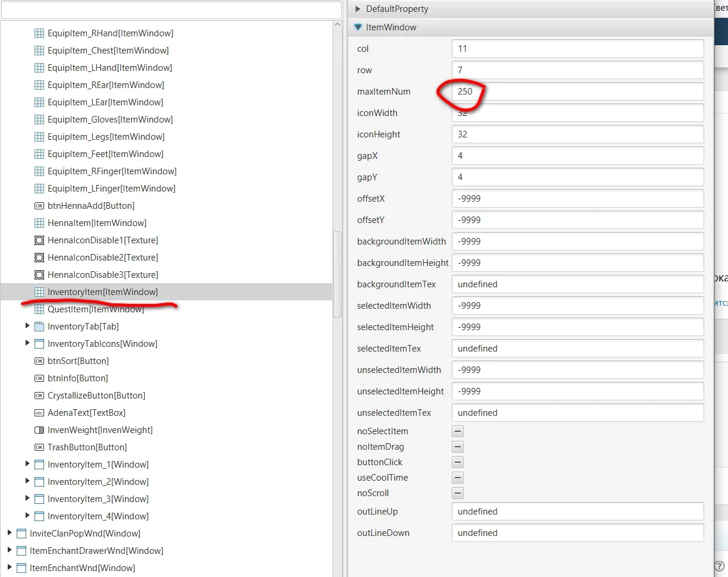Click the iconHeight value field
This screenshot has height=577, width=728.
(577, 134)
